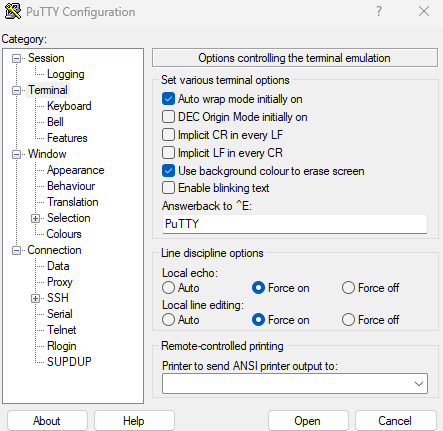This screenshot has width=443, height=431.
Task: Click the PuTTY icon in title bar
Action: click(13, 11)
